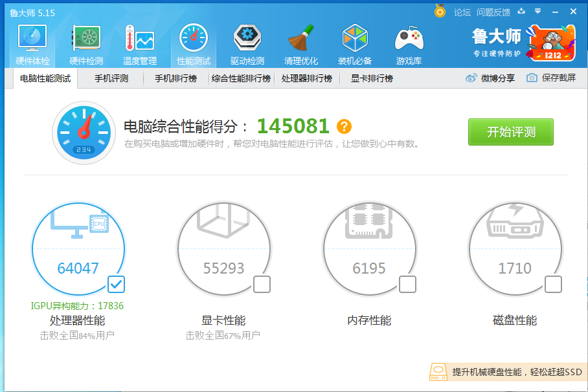Click the total score 145081
This screenshot has width=588, height=392.
[x=293, y=126]
